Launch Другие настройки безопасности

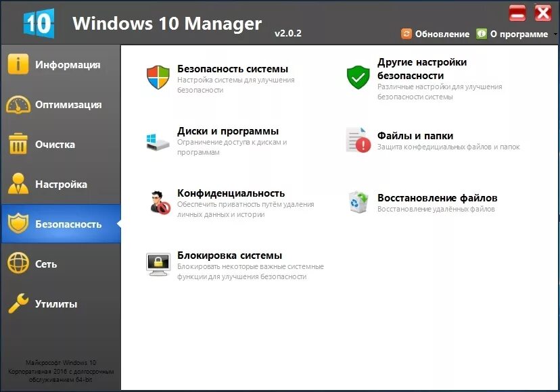pos(422,69)
